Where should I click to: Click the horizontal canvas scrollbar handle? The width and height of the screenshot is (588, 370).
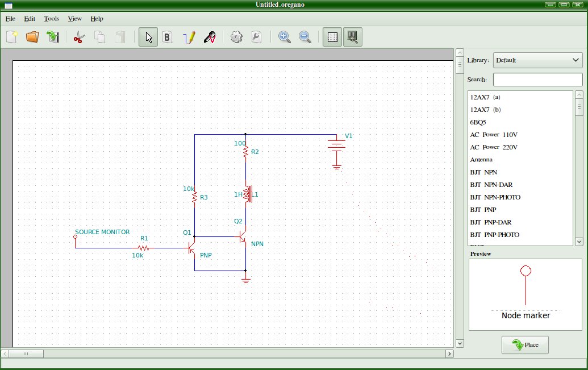26,354
